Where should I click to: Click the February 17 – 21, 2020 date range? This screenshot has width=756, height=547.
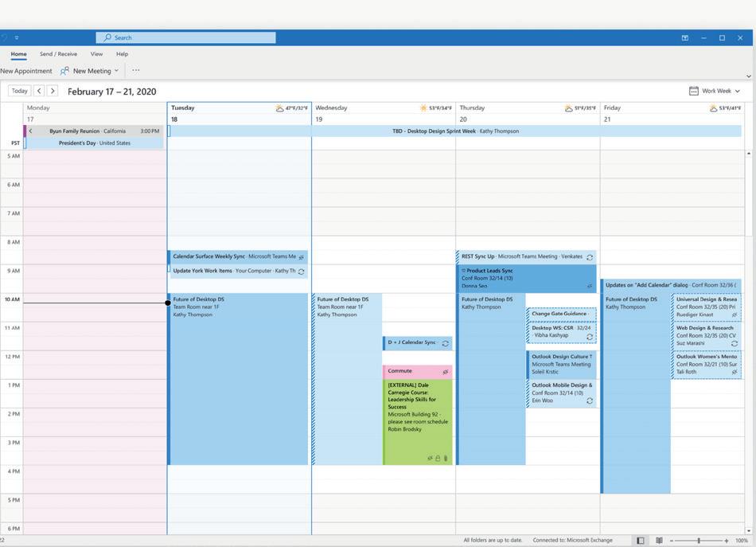(112, 92)
